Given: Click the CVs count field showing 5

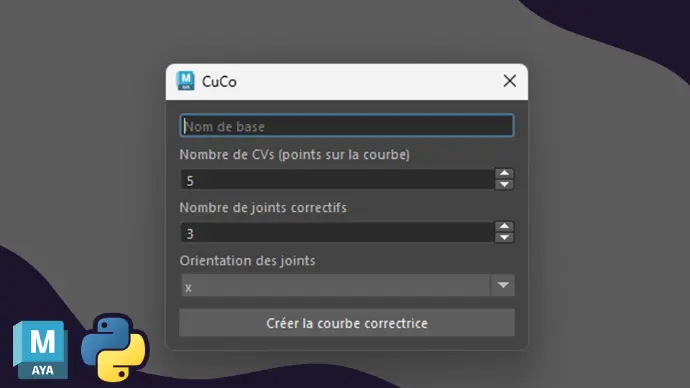Looking at the screenshot, I should pos(338,179).
